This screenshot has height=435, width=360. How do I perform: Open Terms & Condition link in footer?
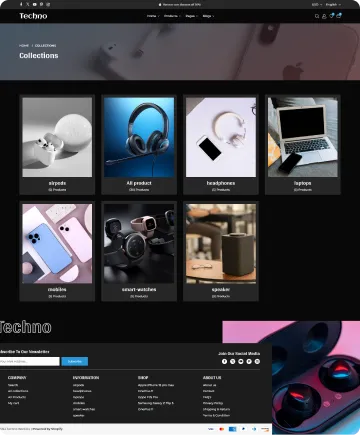click(216, 415)
